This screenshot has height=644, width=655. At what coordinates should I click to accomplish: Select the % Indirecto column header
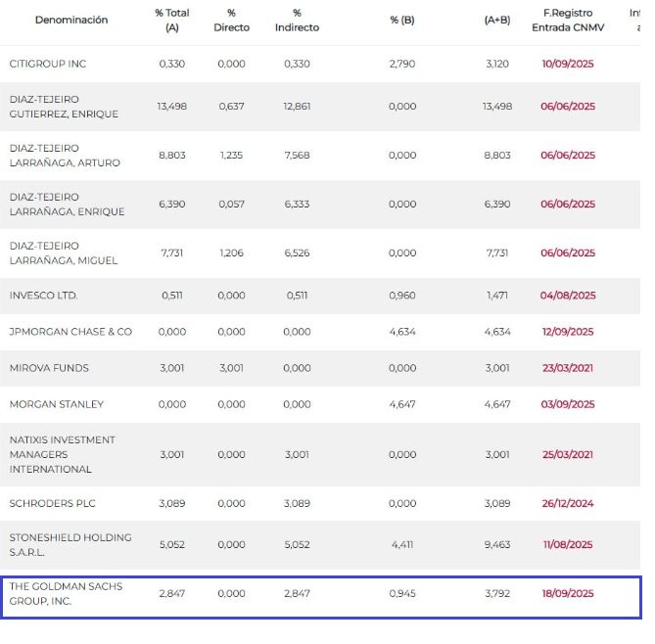pos(297,21)
